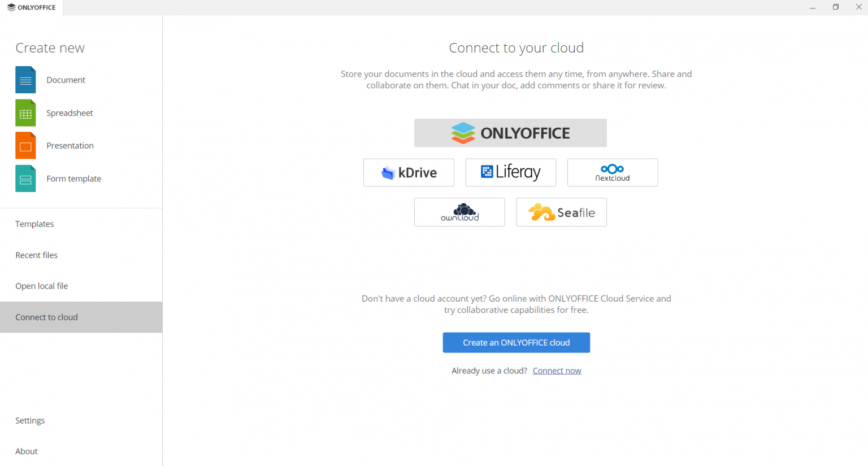This screenshot has width=868, height=466.
Task: Click the ONLYOFFICE logo in the title bar
Action: tap(31, 7)
